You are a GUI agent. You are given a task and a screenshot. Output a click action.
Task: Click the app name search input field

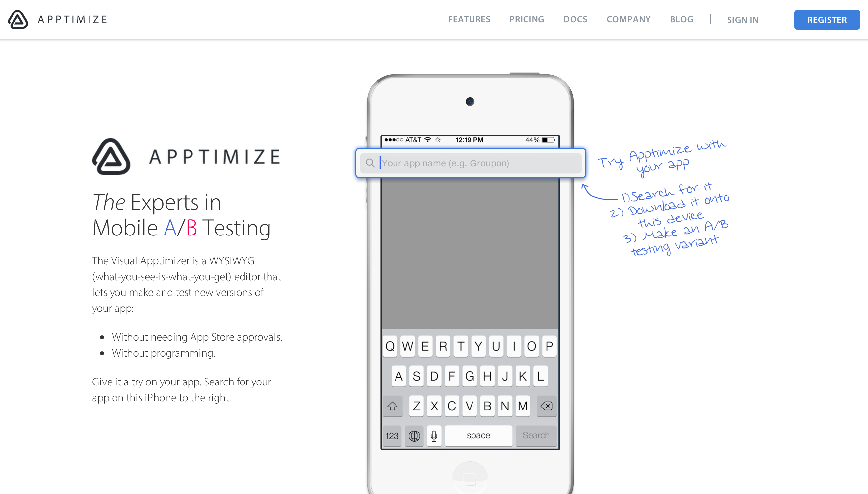click(x=471, y=163)
